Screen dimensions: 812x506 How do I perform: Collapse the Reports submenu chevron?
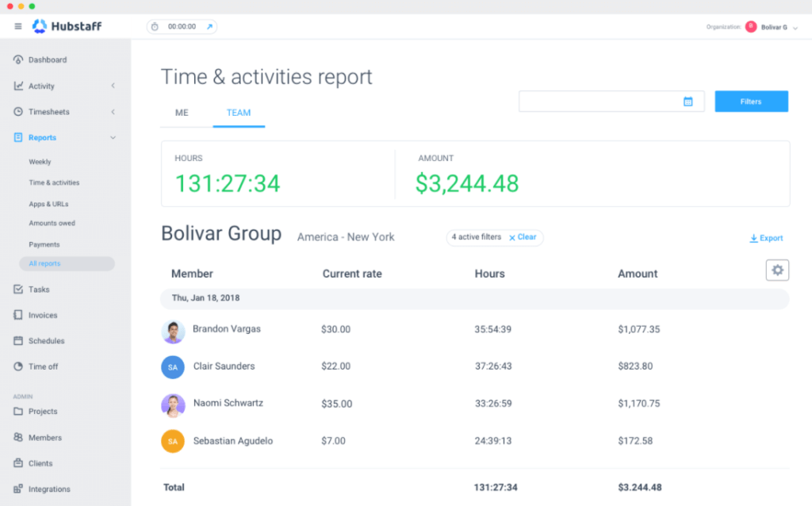113,137
